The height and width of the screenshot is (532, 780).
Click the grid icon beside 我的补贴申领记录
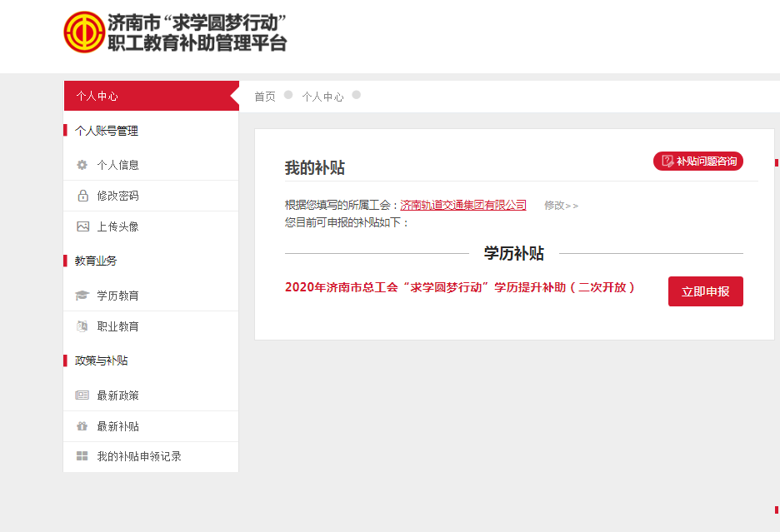[x=82, y=456]
